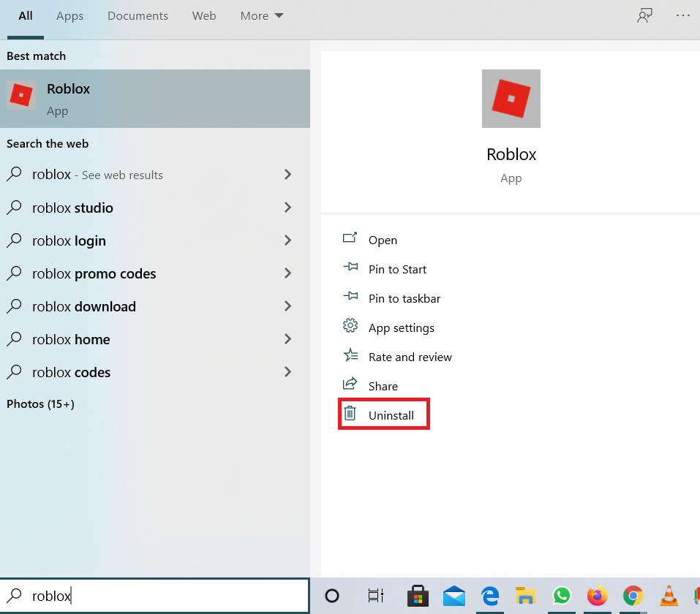
Task: Switch to the Documents tab
Action: click(138, 16)
